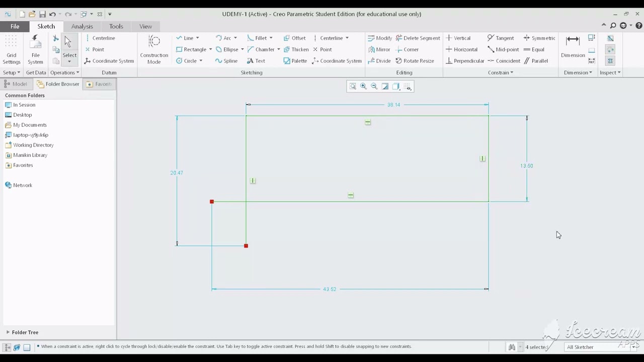Viewport: 644px width, 362px height.
Task: Switch to the View ribbon tab
Action: pyautogui.click(x=145, y=26)
